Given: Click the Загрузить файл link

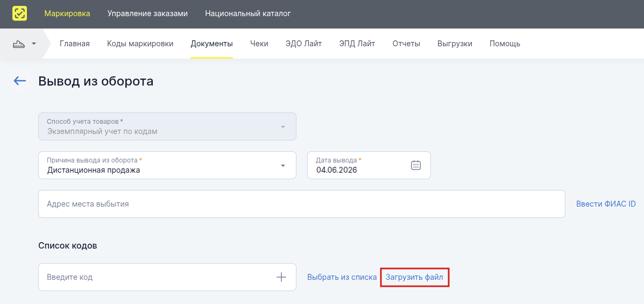Looking at the screenshot, I should tap(414, 277).
